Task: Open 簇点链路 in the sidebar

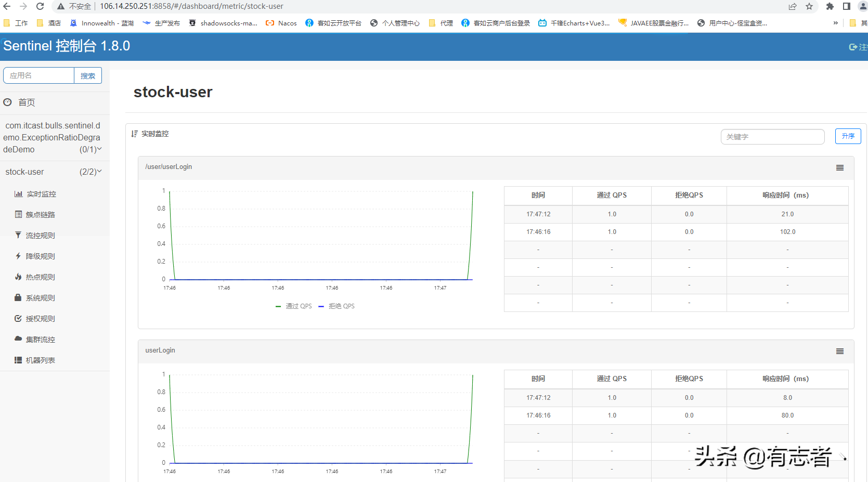Action: click(40, 215)
